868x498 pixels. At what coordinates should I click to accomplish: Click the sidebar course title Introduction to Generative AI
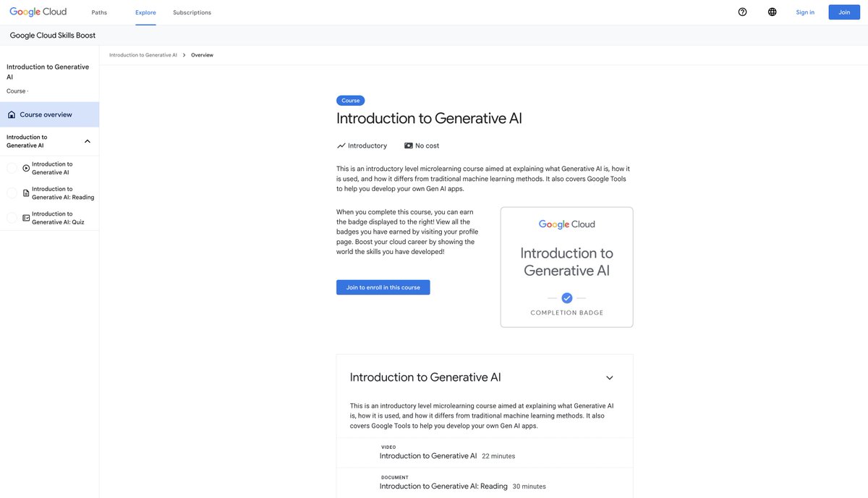48,72
